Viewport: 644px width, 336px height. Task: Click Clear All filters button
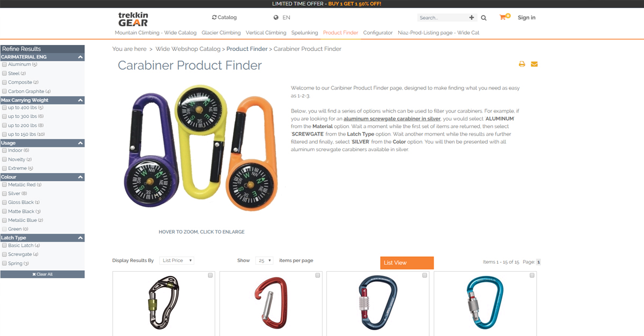click(42, 274)
